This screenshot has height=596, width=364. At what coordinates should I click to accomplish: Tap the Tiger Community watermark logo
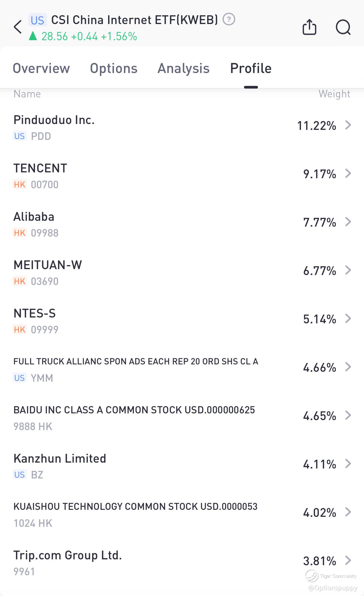[312, 576]
